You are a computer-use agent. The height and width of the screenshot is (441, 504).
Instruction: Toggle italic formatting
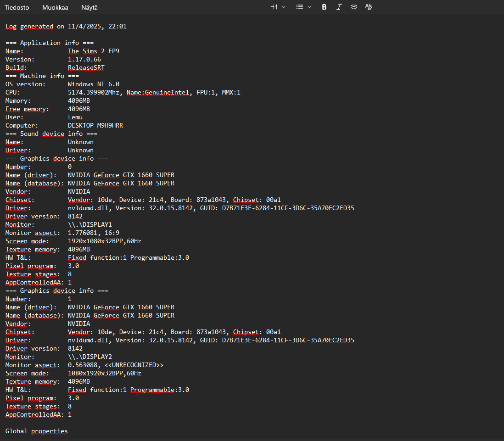point(339,7)
